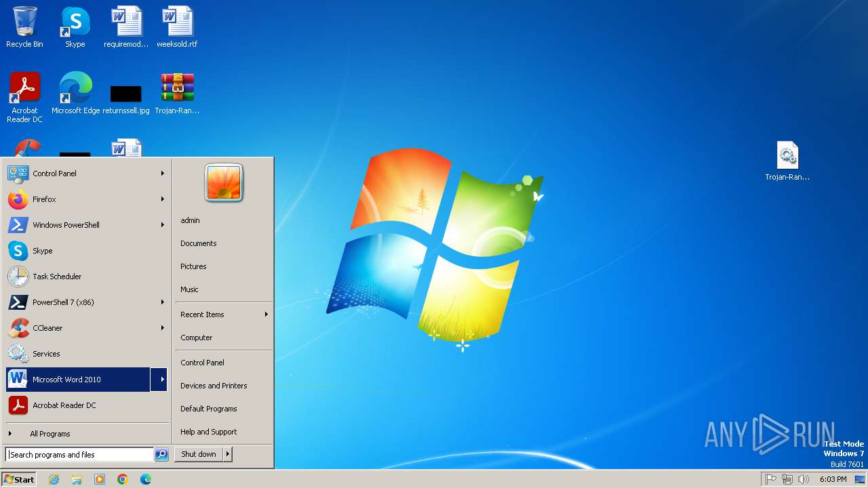The image size is (868, 488).
Task: Select the Trojan-Ran WinRAR archive icon
Action: [177, 94]
